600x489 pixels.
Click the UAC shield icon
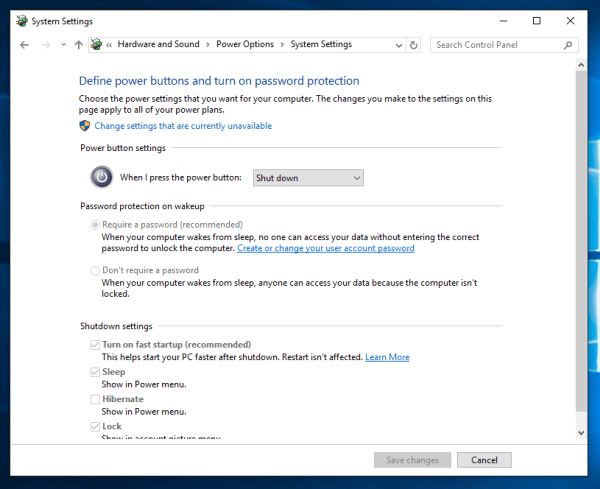[85, 126]
